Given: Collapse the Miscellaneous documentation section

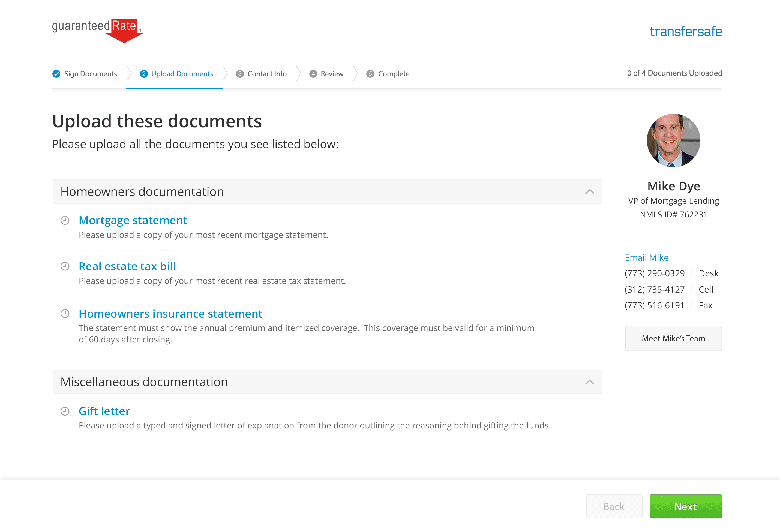Looking at the screenshot, I should pos(590,382).
